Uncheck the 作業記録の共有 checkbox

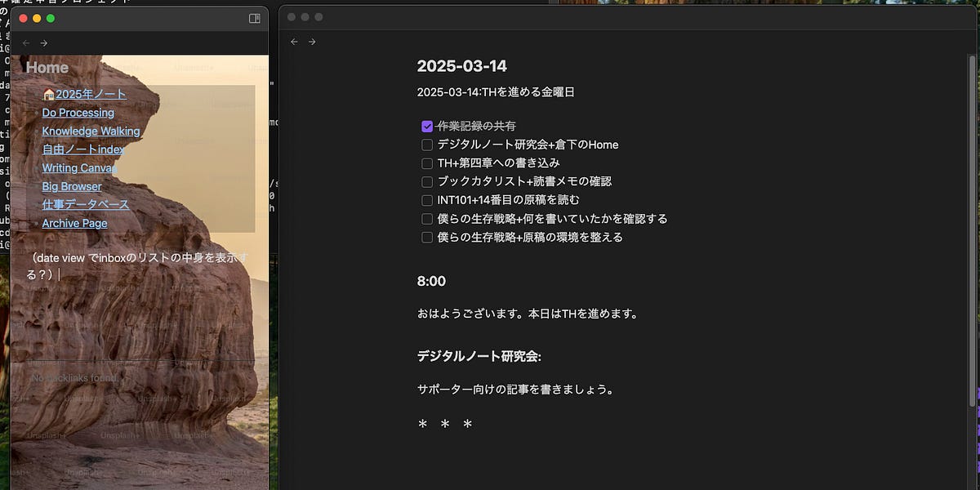pos(427,127)
